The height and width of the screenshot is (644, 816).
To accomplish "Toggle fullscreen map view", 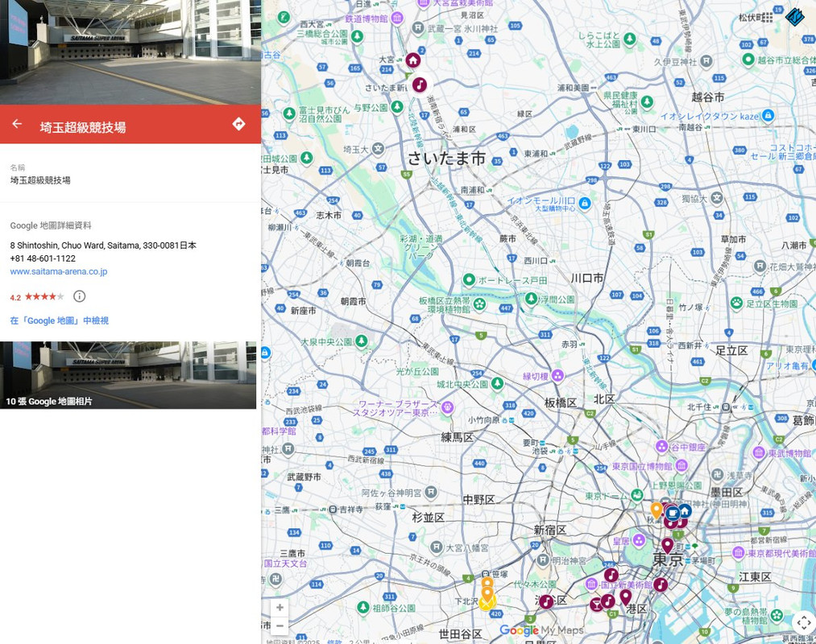I will (803, 622).
